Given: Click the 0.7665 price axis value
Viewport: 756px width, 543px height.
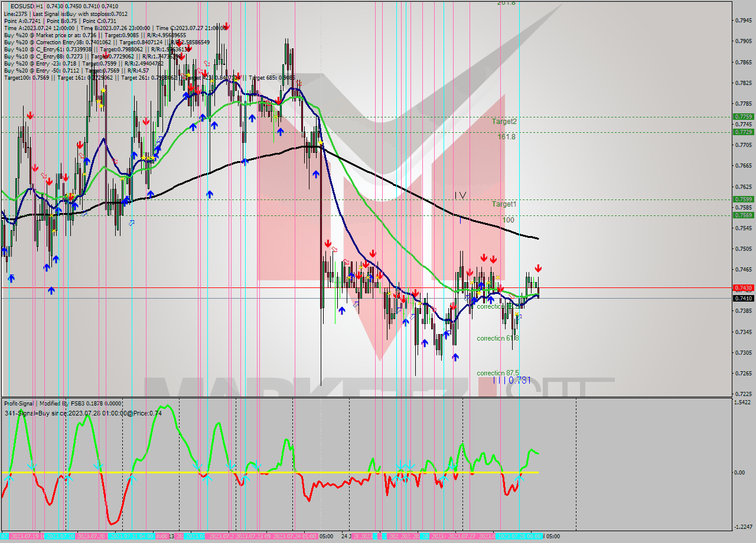Looking at the screenshot, I should [743, 166].
